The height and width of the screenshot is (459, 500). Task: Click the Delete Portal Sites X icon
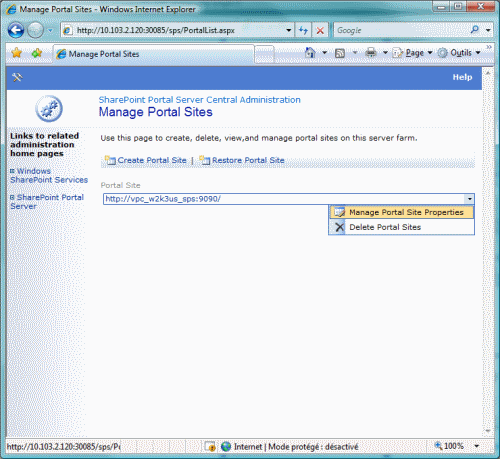point(339,227)
